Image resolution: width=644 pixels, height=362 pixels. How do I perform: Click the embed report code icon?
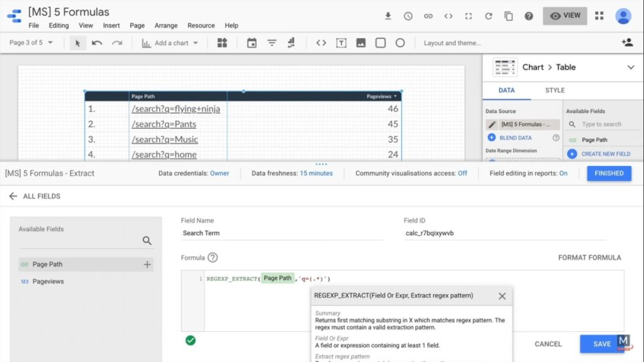coord(448,16)
